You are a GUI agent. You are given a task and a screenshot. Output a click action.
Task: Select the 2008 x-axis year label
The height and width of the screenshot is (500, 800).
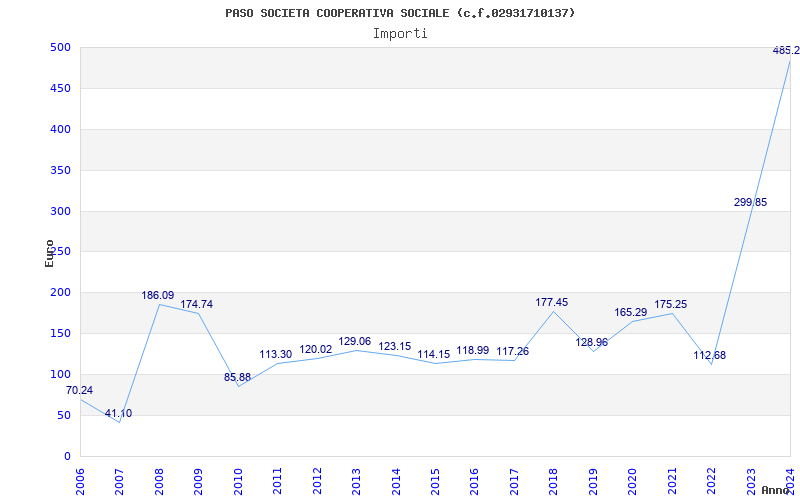click(159, 482)
